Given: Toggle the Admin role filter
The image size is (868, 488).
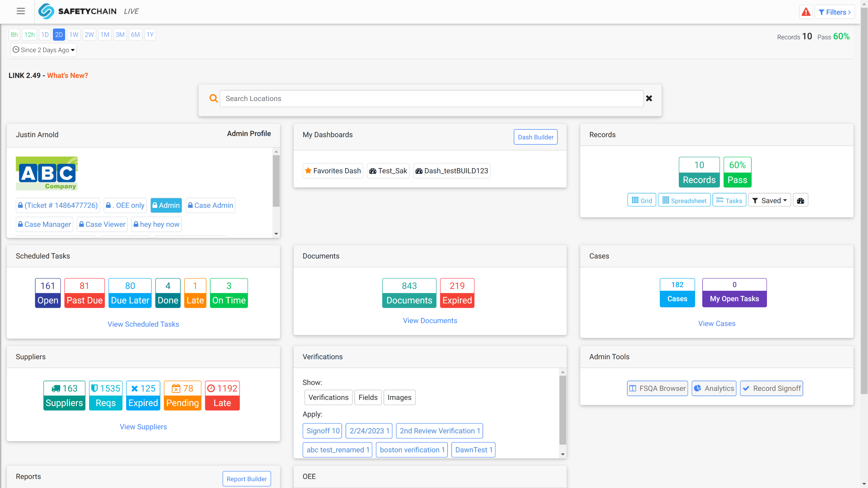Looking at the screenshot, I should tap(166, 205).
